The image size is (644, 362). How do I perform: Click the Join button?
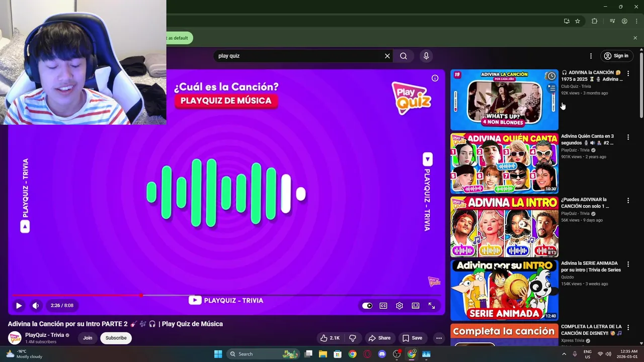pos(88,338)
